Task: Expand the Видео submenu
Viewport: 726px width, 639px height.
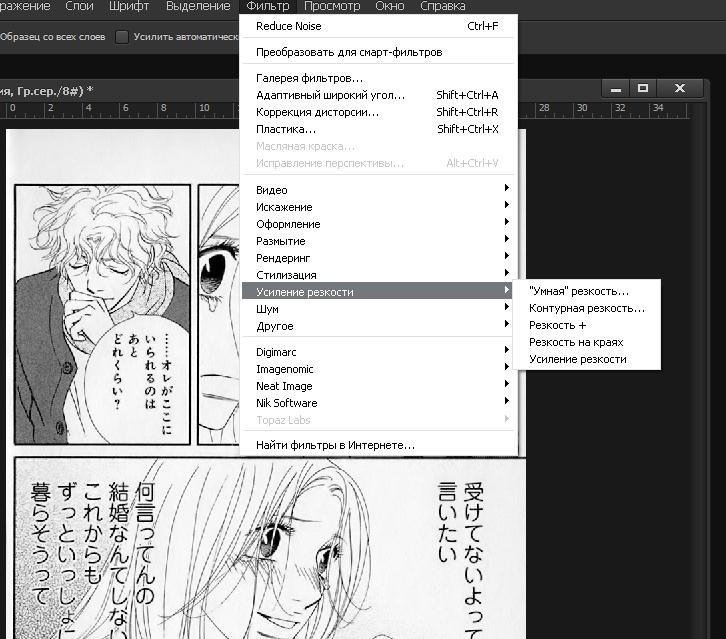Action: (377, 190)
